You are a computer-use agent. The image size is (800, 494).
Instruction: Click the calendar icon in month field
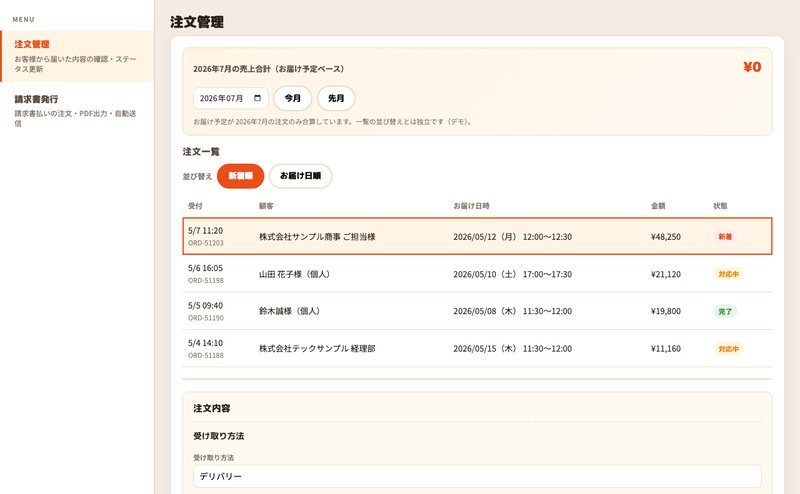click(258, 98)
